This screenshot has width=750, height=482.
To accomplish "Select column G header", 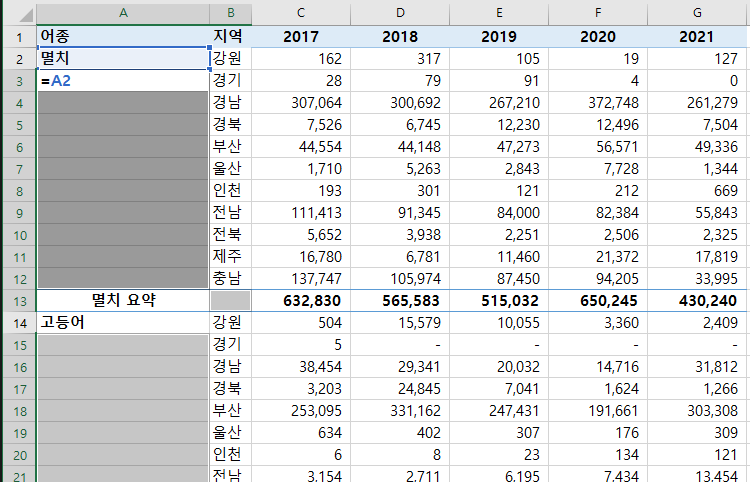I will point(697,13).
